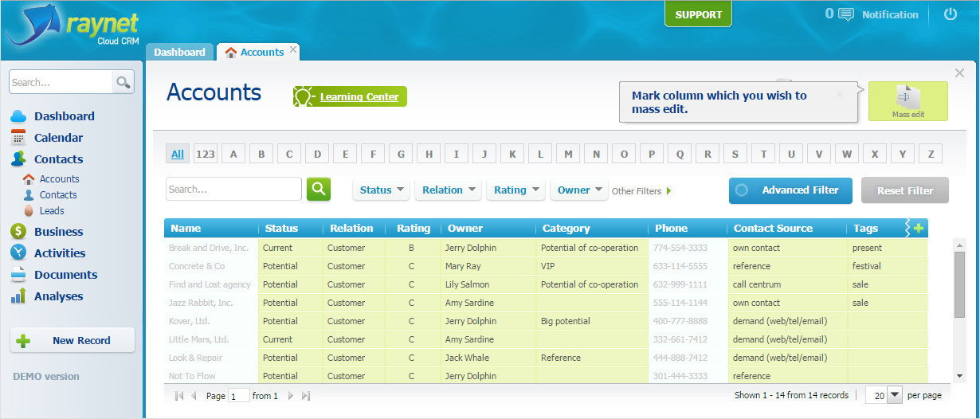The image size is (980, 419).
Task: Click the Analyses chart icon in sidebar
Action: (x=18, y=296)
